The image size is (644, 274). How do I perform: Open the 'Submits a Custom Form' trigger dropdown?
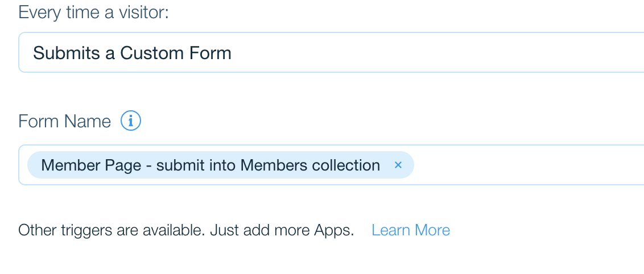[330, 53]
